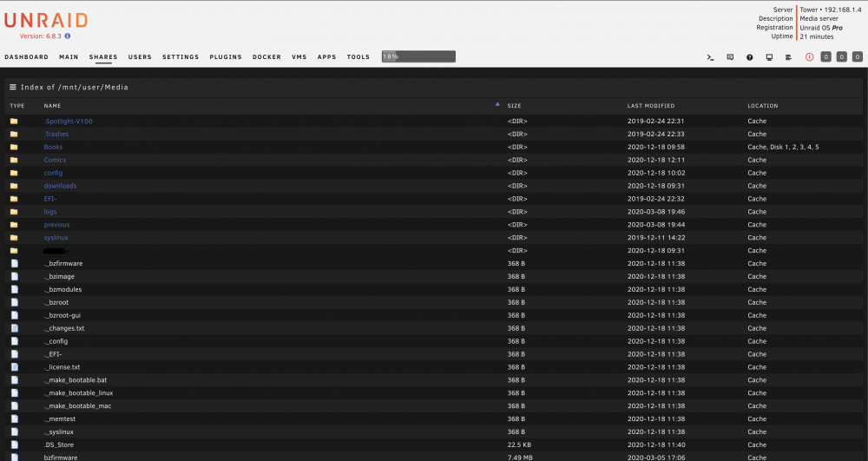Sort by Type column header
Viewport: 868px width, 461px height.
pyautogui.click(x=17, y=106)
